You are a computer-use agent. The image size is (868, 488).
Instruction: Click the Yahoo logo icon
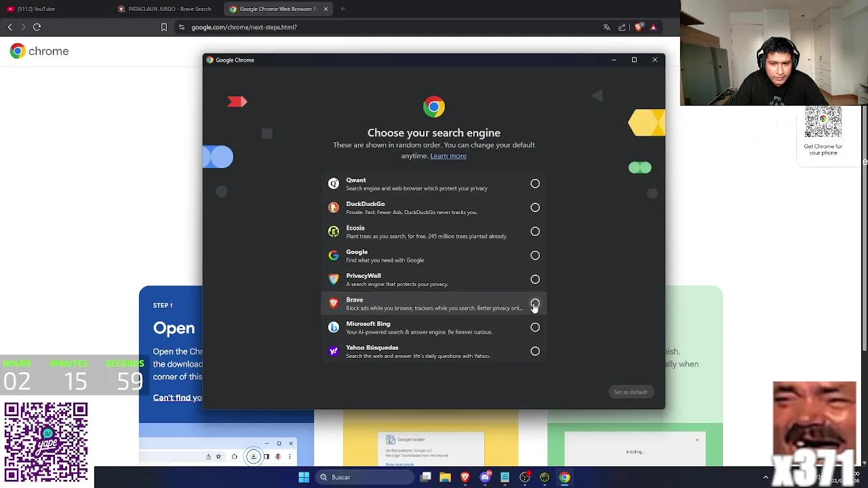coord(334,351)
